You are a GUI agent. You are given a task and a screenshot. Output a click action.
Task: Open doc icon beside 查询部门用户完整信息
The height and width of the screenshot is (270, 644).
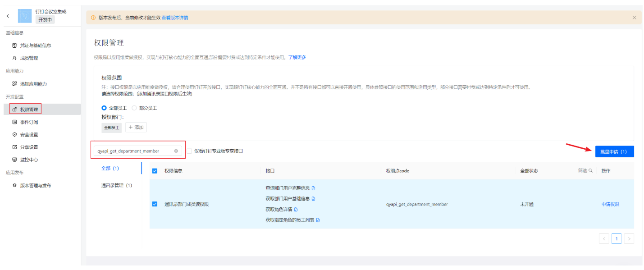tap(314, 188)
